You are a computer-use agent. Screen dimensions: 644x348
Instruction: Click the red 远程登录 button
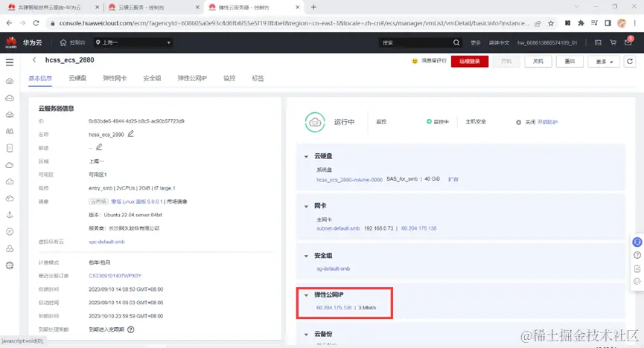tap(470, 61)
